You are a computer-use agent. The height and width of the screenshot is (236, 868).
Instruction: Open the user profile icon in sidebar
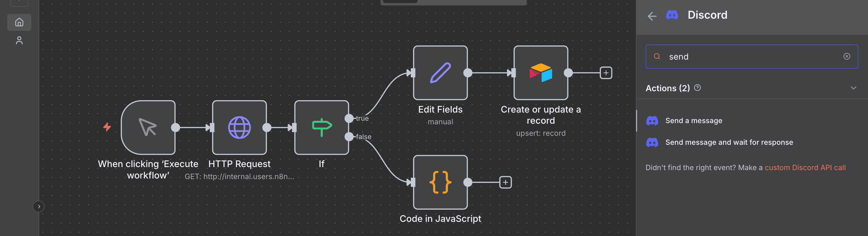[x=19, y=40]
